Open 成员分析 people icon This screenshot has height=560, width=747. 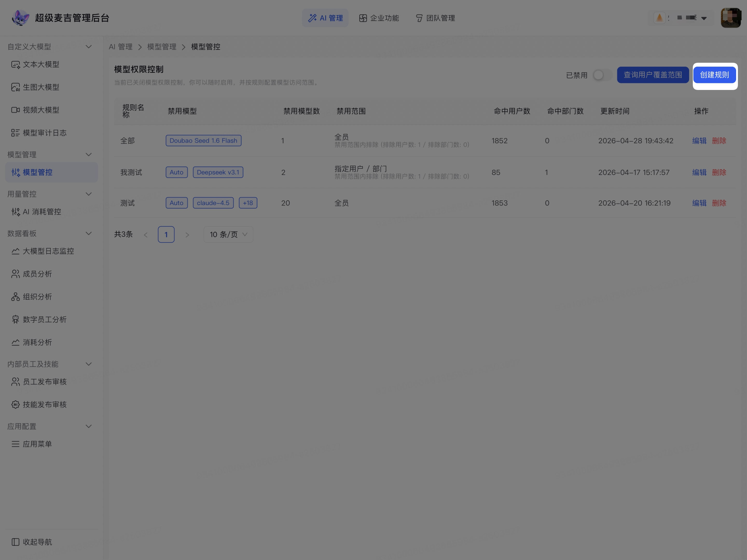click(x=16, y=274)
